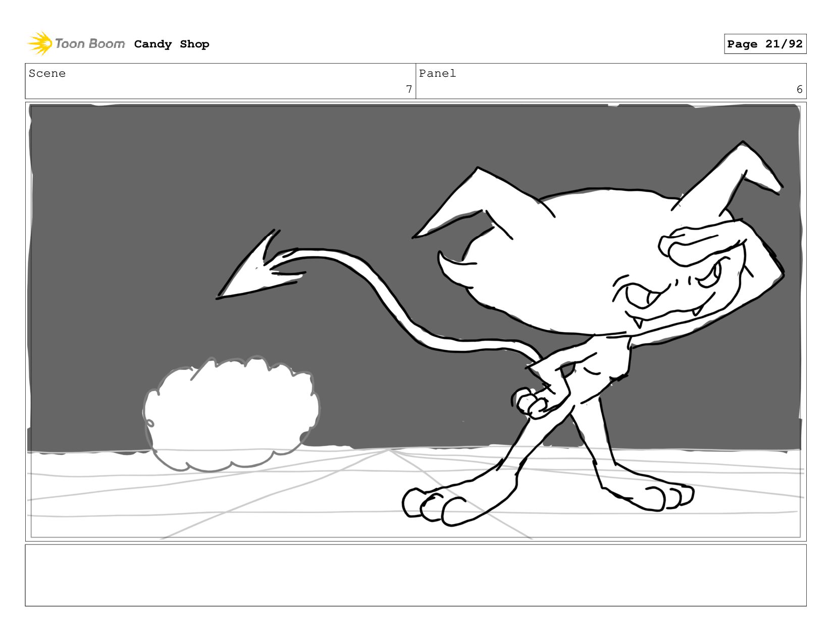Click the empty notes box below panel

[415, 575]
